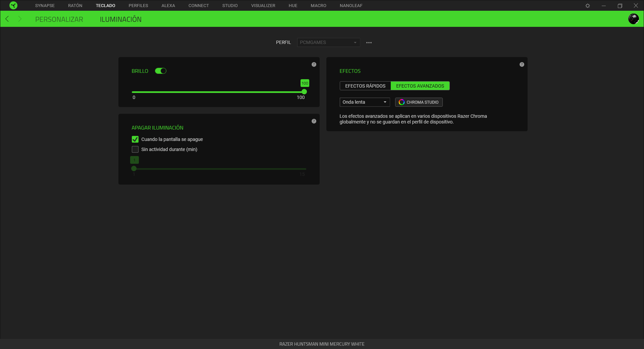Show help for the Brillo panel
This screenshot has height=349, width=644.
coord(314,64)
